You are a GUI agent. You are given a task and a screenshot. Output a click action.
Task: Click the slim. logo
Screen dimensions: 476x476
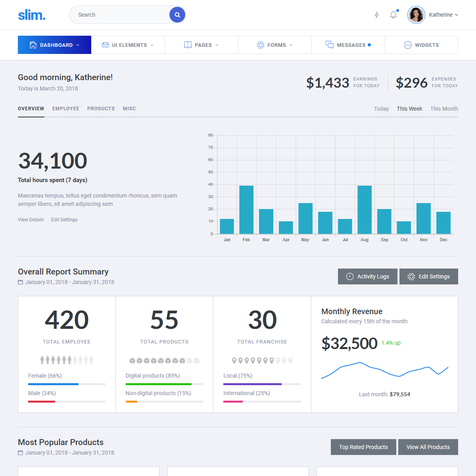click(32, 15)
